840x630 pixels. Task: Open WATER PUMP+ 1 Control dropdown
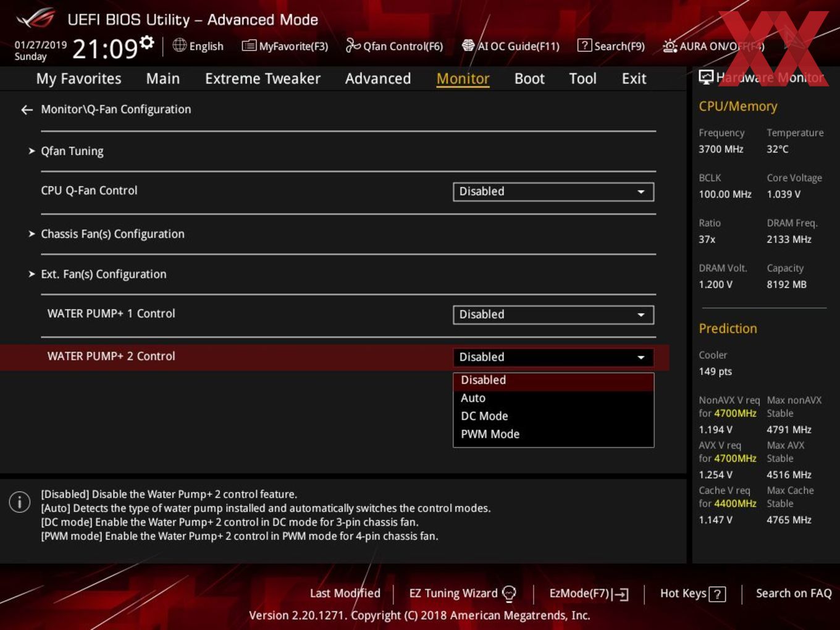pyautogui.click(x=553, y=314)
